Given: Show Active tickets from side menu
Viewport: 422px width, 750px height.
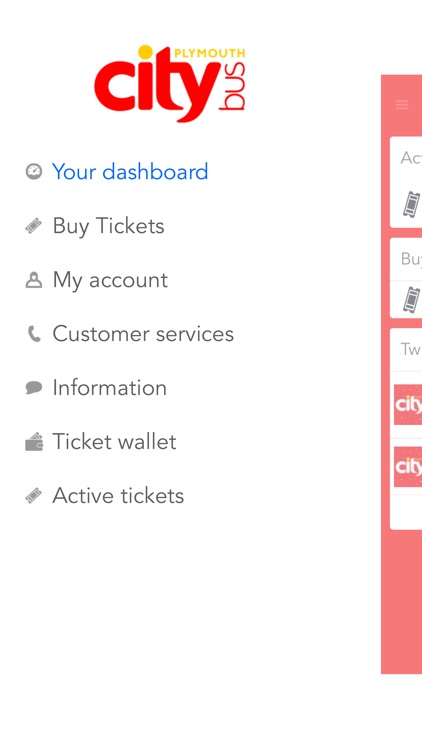Looking at the screenshot, I should click(x=118, y=496).
